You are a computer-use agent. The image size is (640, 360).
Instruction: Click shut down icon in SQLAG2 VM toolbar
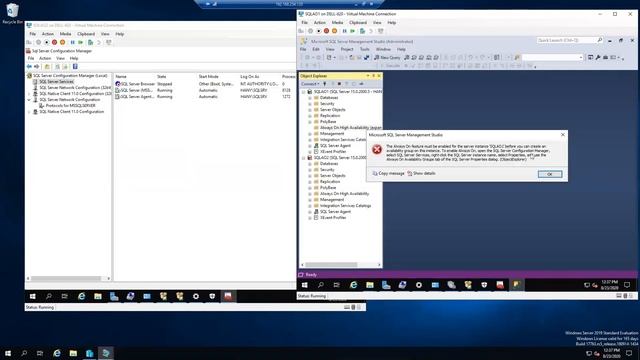[54, 42]
